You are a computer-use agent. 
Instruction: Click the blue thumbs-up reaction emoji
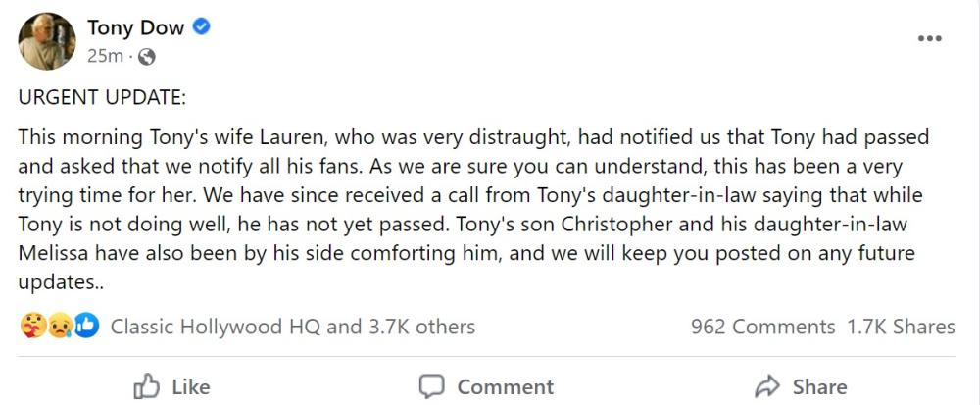pos(87,327)
